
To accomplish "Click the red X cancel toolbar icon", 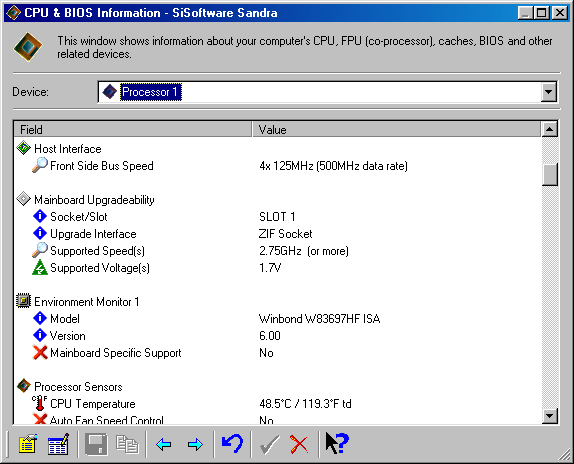I will (x=299, y=444).
